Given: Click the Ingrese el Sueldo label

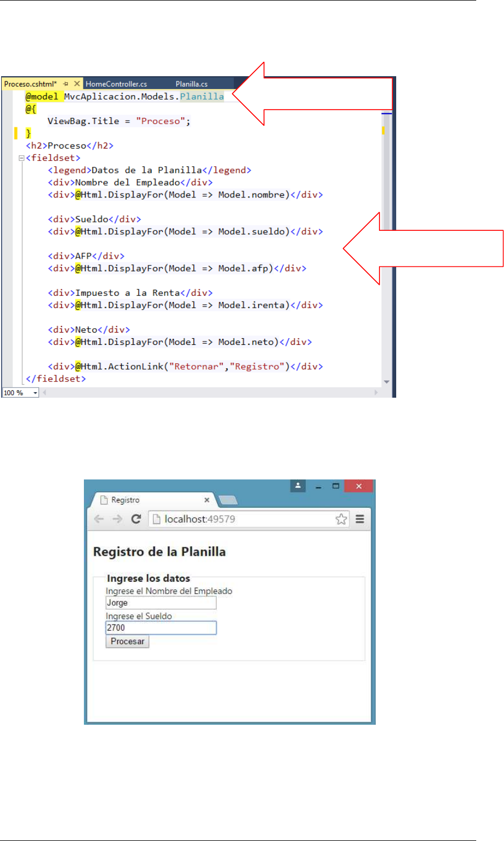Looking at the screenshot, I should 139,616.
